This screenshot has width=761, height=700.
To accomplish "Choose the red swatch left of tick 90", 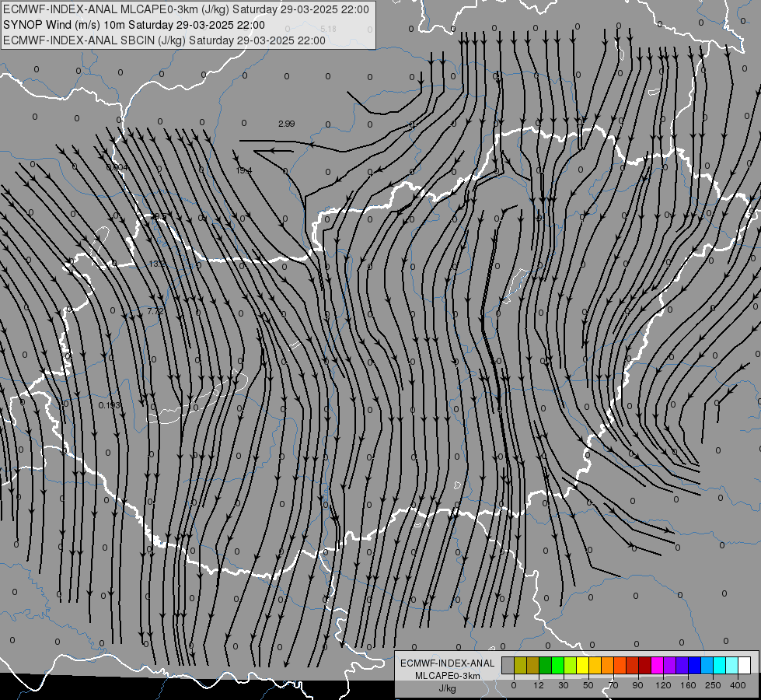I will tap(633, 665).
